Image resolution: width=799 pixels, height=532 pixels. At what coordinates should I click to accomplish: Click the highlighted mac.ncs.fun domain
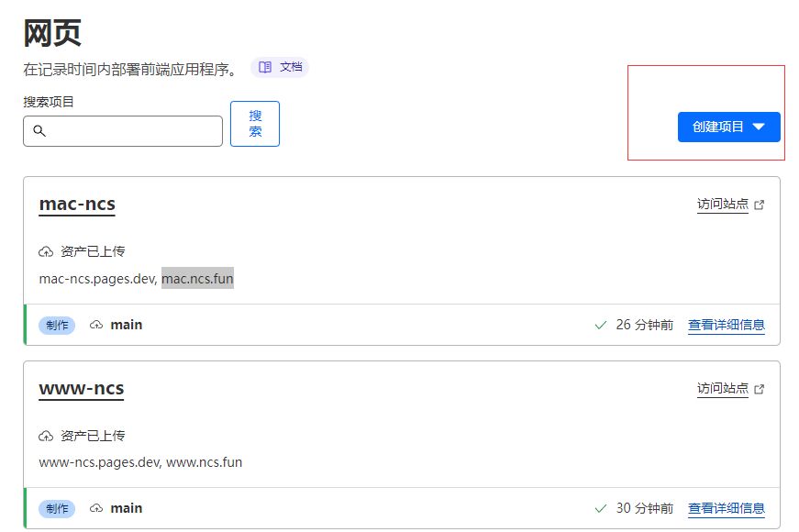pos(197,278)
